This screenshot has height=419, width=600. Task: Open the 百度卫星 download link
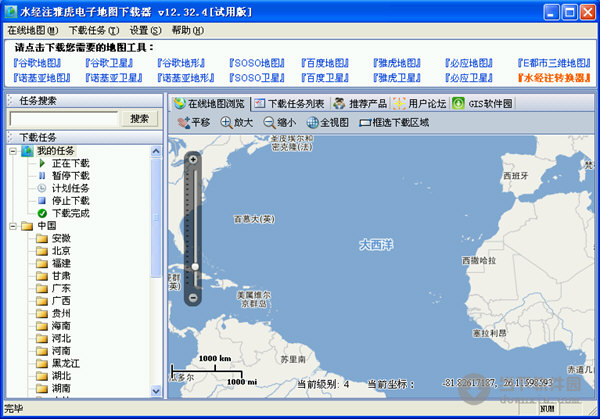325,78
